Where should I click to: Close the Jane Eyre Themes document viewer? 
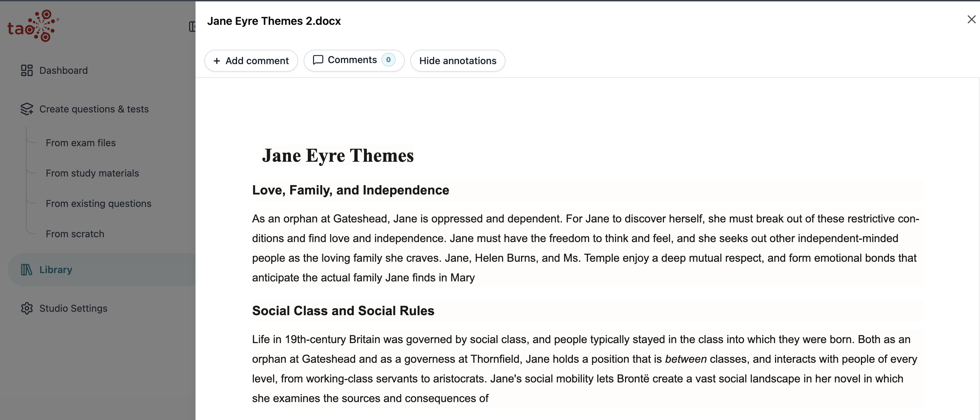click(971, 19)
